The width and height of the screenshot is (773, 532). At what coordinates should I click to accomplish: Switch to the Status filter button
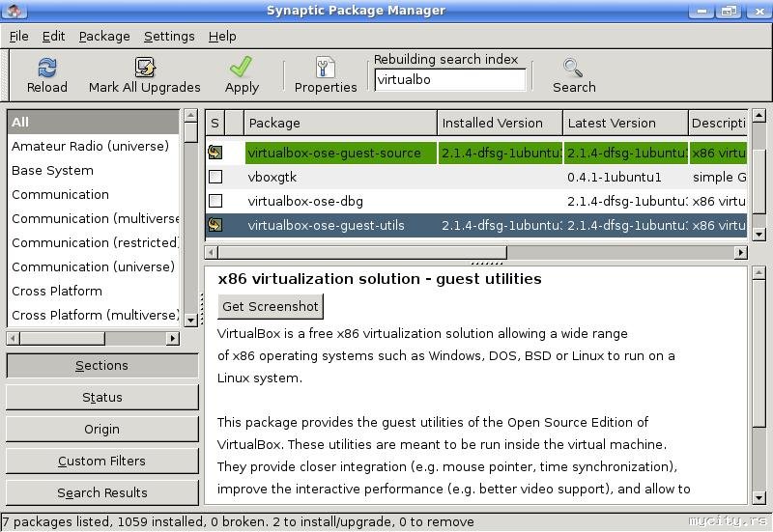[102, 397]
